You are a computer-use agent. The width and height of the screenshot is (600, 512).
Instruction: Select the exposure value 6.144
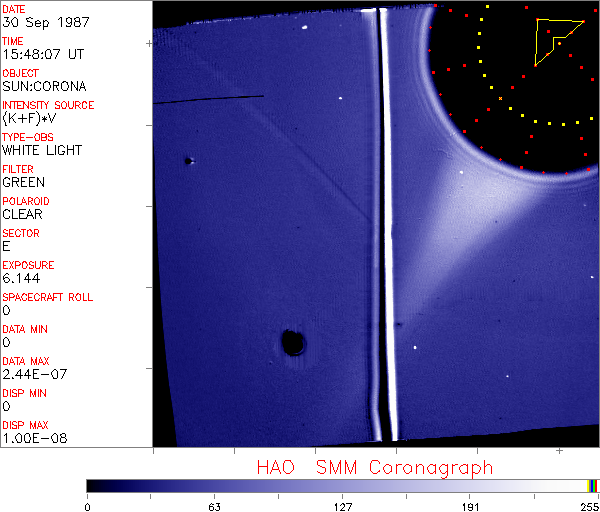[x=21, y=278]
